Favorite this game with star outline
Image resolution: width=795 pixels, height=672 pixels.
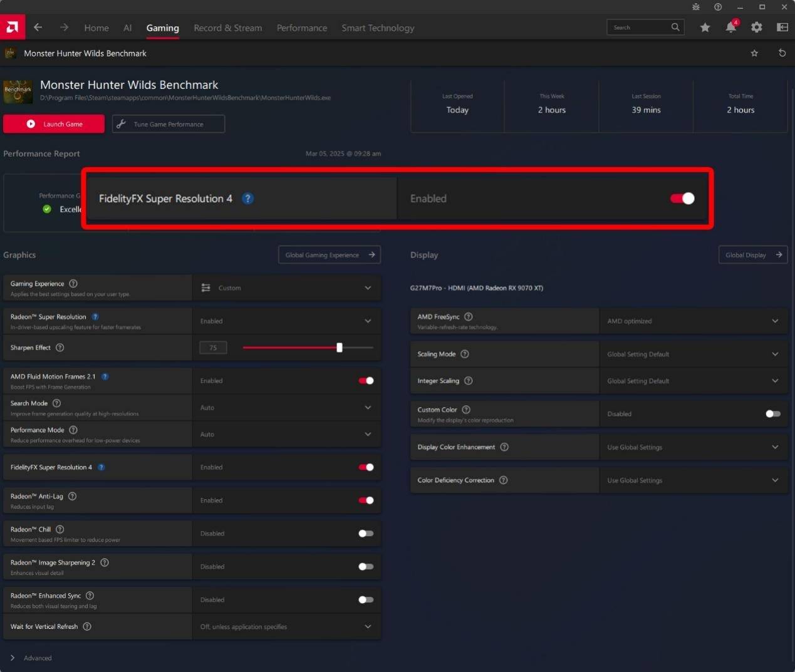pyautogui.click(x=754, y=53)
